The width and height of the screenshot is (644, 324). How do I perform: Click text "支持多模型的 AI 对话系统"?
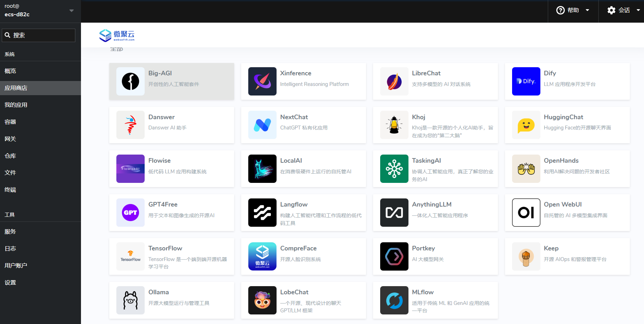(441, 84)
